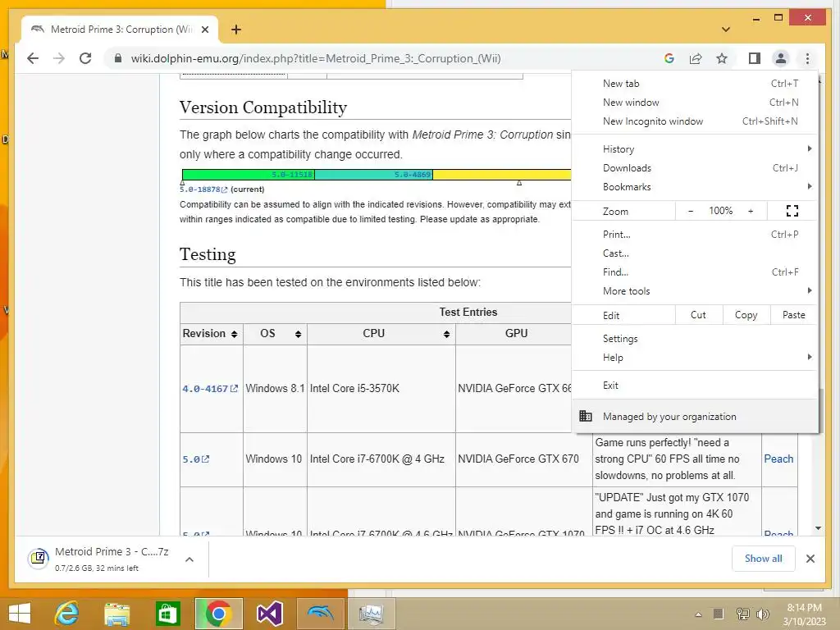
Task: Click Copy in the Edit row
Action: [746, 315]
